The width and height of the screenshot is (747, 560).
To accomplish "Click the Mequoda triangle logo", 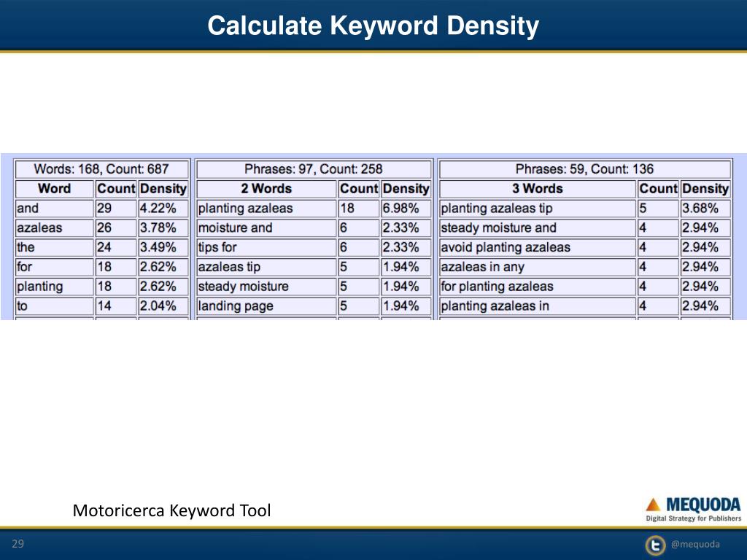I will tap(653, 505).
